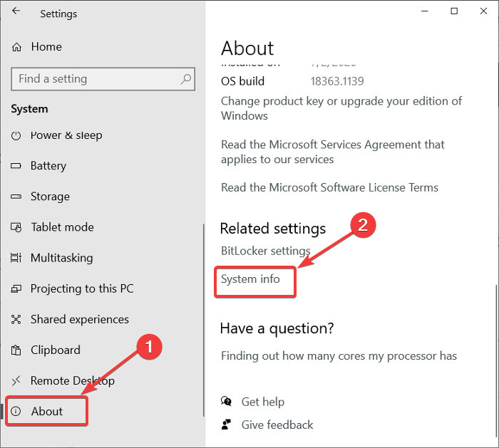This screenshot has height=448, width=499.
Task: Click the About page title
Action: (x=247, y=48)
